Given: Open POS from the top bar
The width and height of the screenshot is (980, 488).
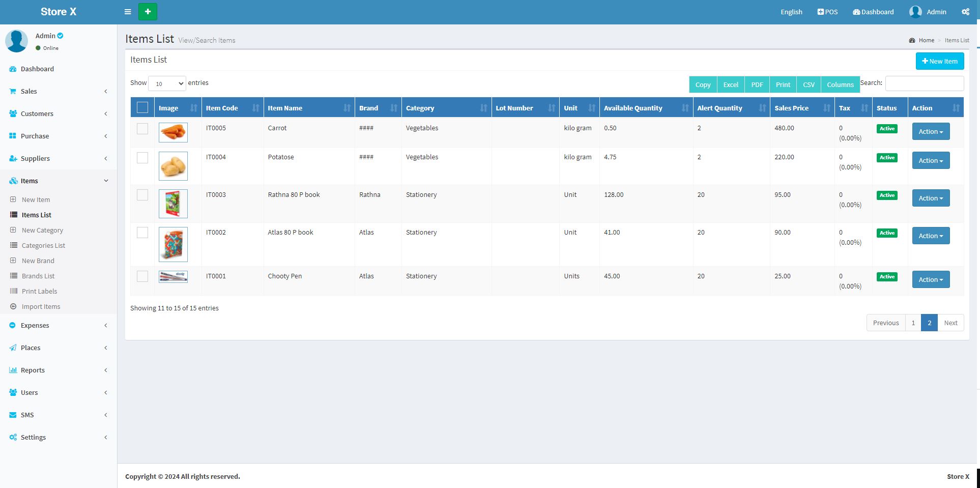Looking at the screenshot, I should click(827, 12).
